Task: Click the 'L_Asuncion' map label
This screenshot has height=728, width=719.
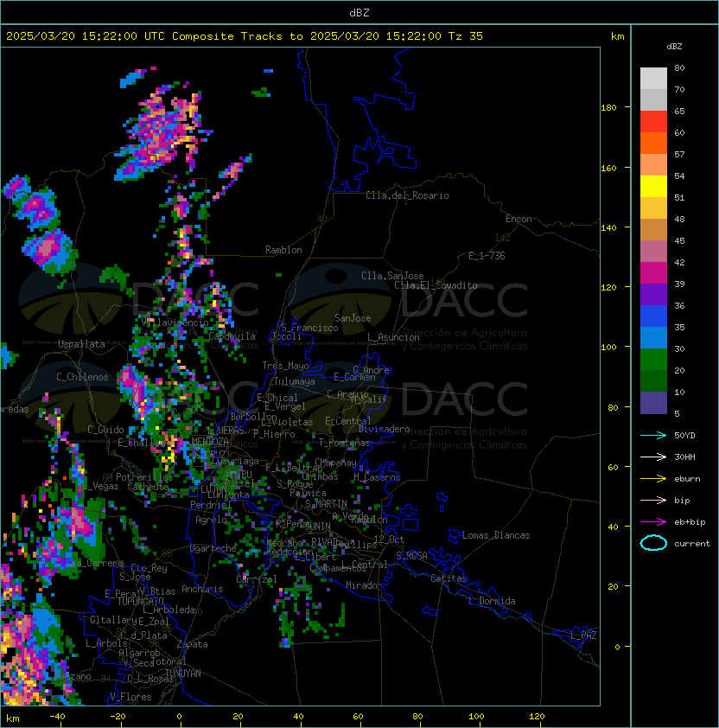Action: click(x=393, y=337)
